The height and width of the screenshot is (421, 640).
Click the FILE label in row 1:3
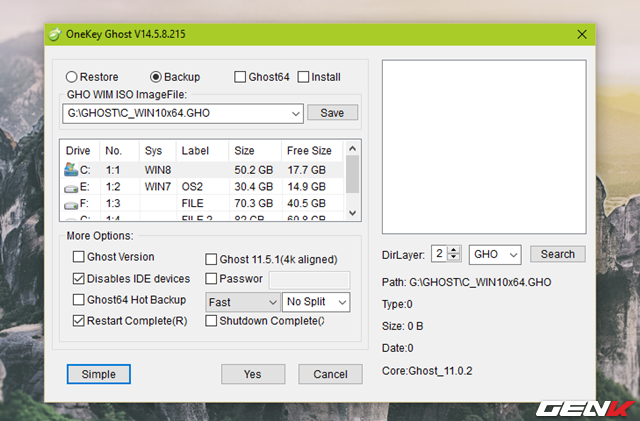pyautogui.click(x=192, y=203)
